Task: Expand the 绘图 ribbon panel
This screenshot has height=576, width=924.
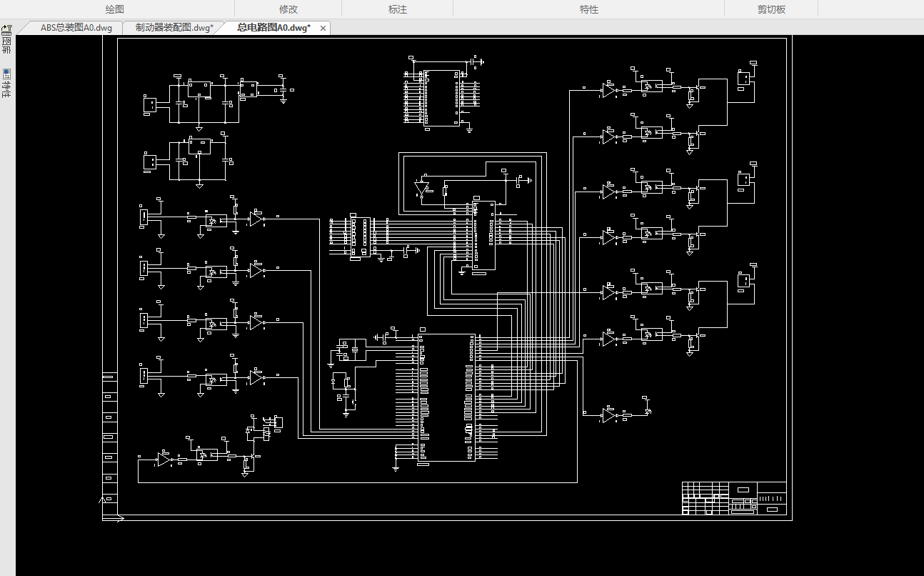Action: (x=115, y=9)
